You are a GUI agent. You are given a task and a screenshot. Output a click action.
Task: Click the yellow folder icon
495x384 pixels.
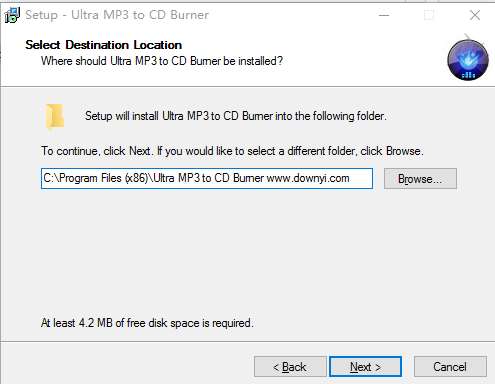click(55, 116)
